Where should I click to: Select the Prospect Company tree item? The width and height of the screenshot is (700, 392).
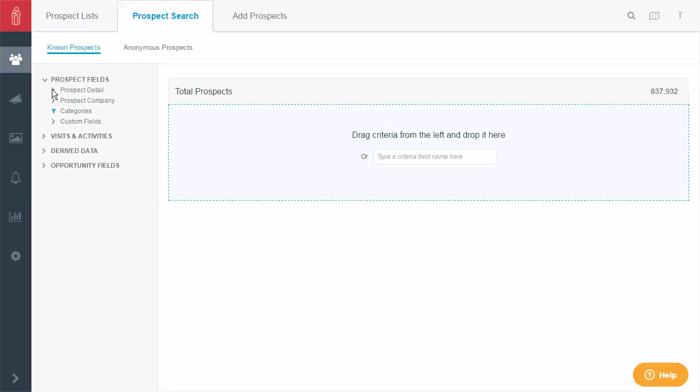(88, 100)
